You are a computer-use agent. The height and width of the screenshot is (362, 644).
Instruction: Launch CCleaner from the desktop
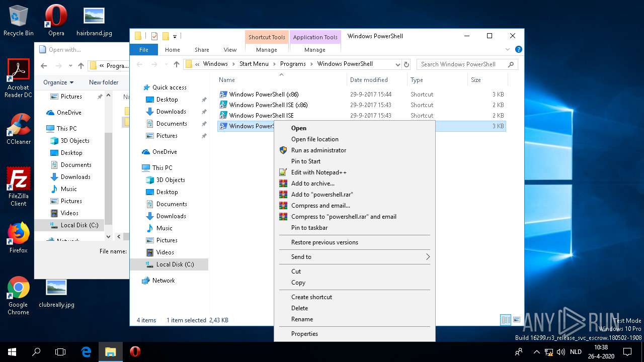(19, 129)
